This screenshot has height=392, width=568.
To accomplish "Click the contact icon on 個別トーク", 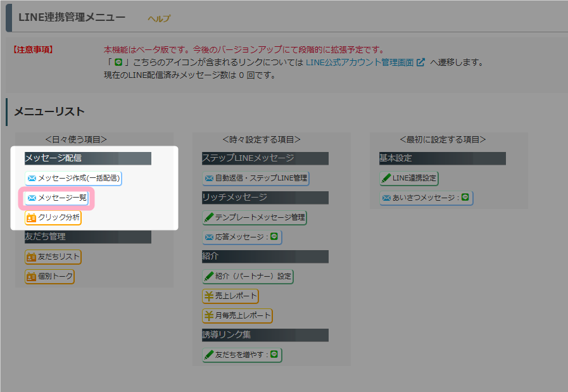I will (x=32, y=277).
